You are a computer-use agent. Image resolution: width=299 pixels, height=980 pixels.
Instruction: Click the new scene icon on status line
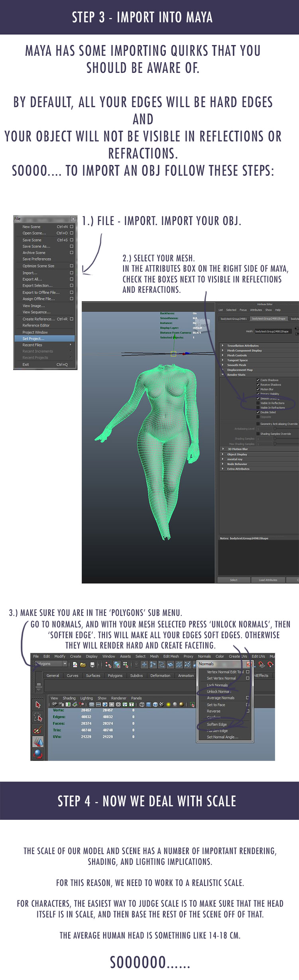point(75,664)
